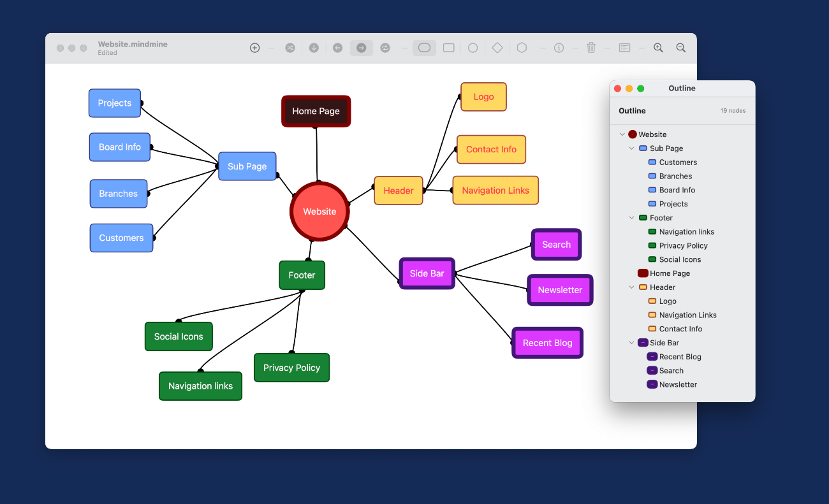Click the trash delete icon
829x504 pixels.
[591, 48]
